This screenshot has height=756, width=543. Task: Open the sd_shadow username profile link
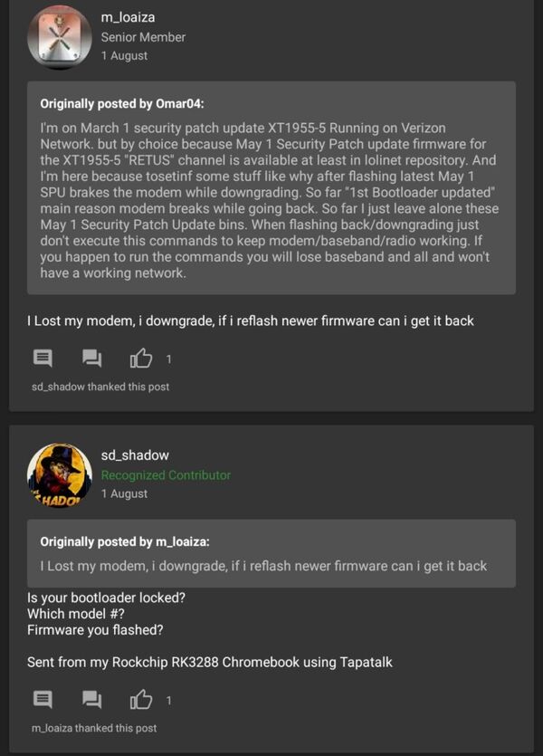click(135, 455)
